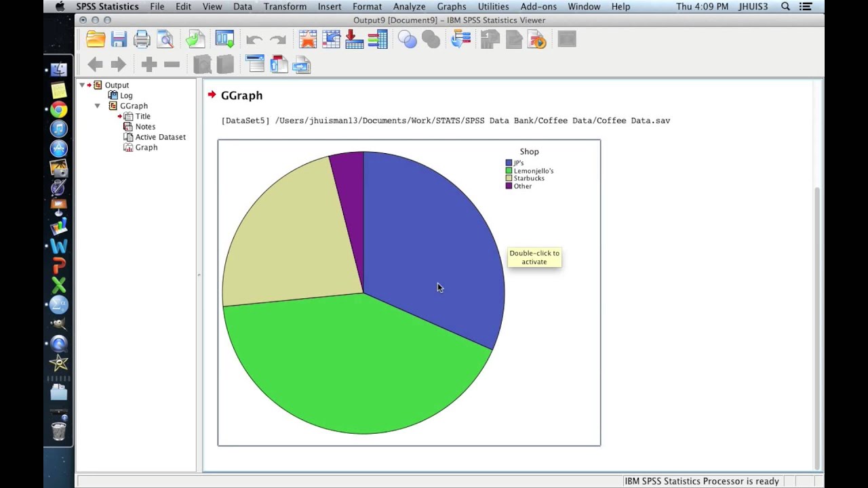Select the Output root item in outline
The height and width of the screenshot is (488, 868).
tap(117, 85)
